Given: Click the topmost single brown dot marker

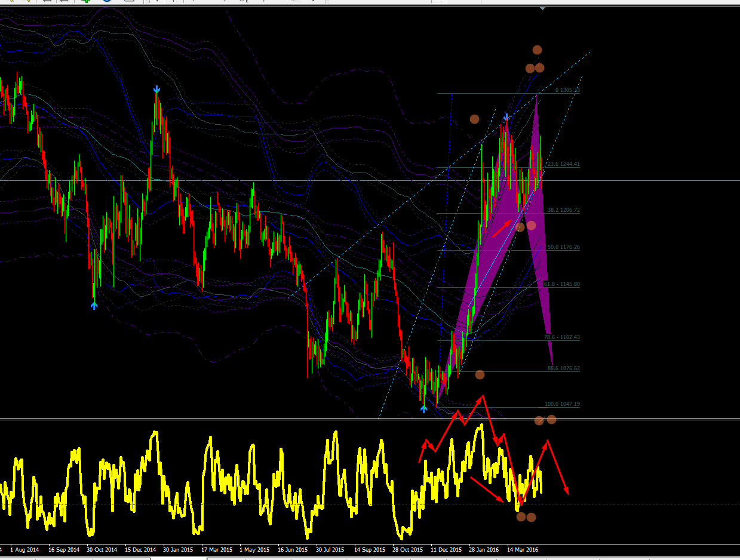Looking at the screenshot, I should (x=537, y=50).
